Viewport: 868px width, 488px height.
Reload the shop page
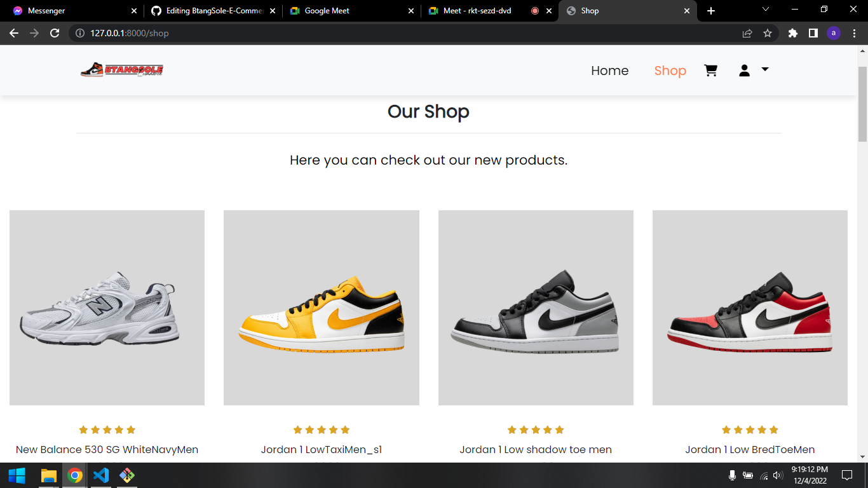tap(55, 33)
